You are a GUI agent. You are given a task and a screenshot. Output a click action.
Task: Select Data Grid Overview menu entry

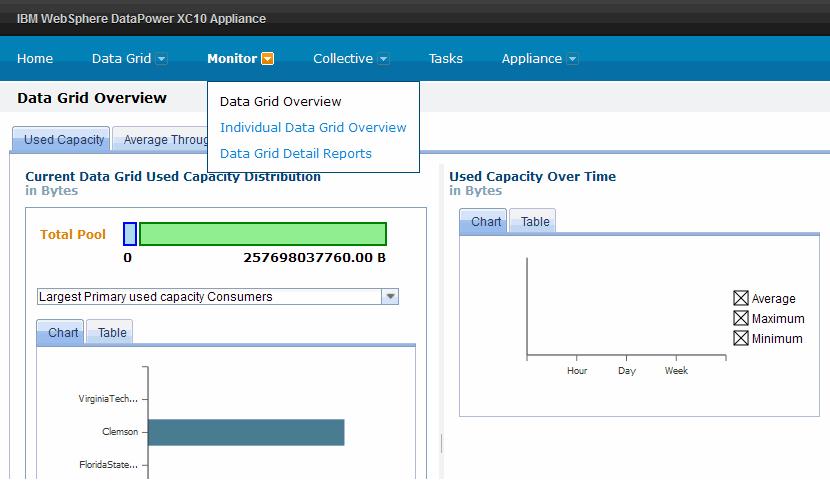pyautogui.click(x=281, y=101)
